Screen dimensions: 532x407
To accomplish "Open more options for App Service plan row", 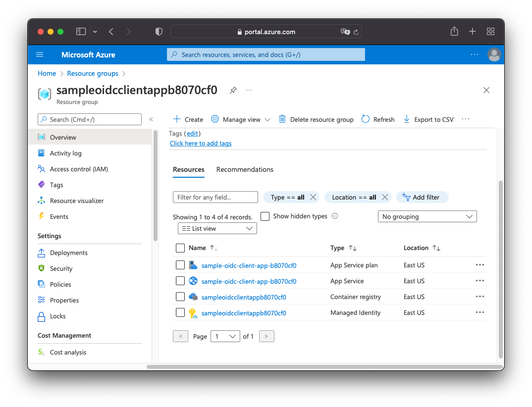I will (x=480, y=265).
